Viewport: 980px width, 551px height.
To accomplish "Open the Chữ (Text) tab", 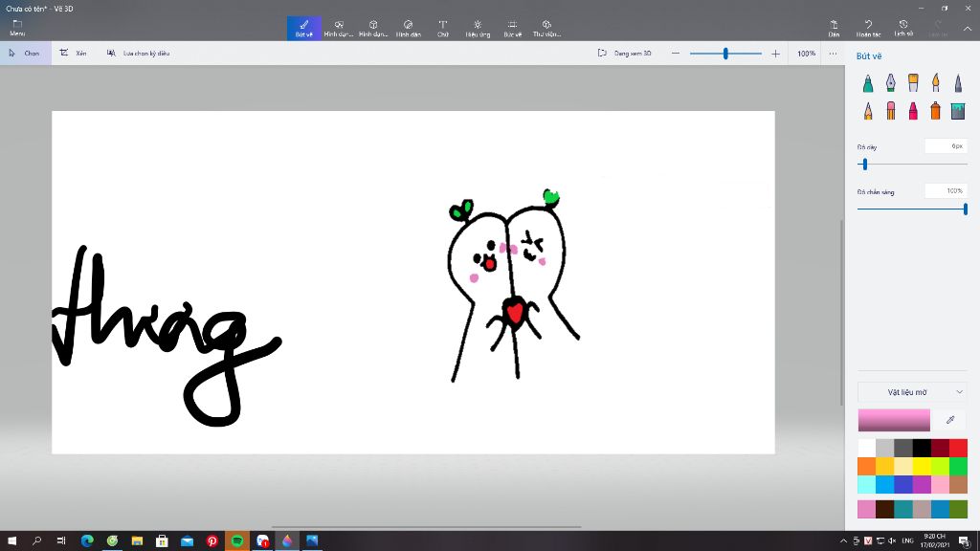I will [x=443, y=28].
